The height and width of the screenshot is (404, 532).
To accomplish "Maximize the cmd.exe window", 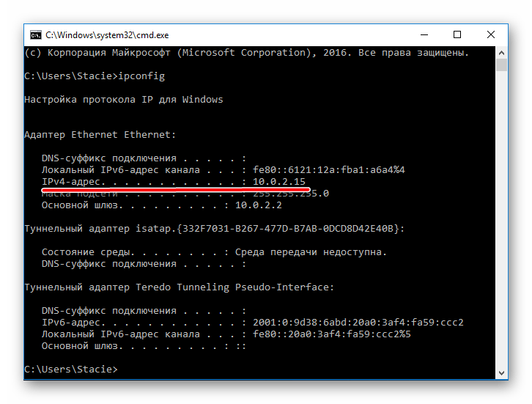I will pyautogui.click(x=457, y=34).
